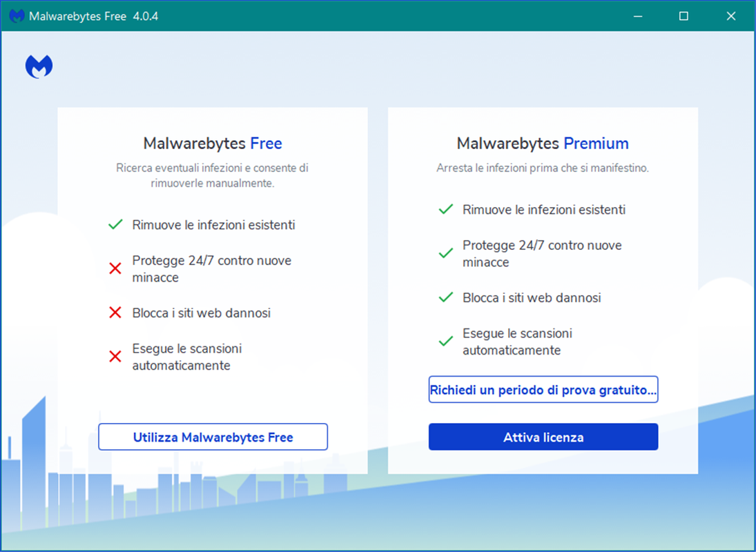Click 'Rimuove le infezioni esistenti' in Premium card
The height and width of the screenshot is (552, 756).
tap(544, 210)
